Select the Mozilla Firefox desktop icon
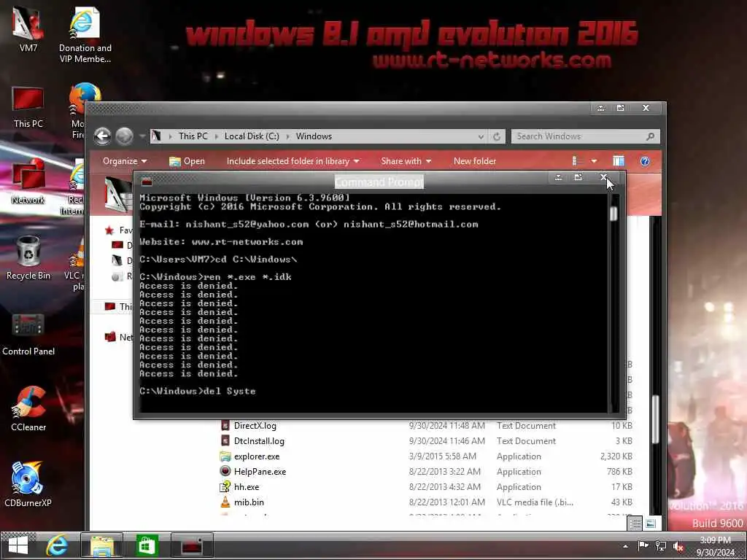This screenshot has height=560, width=747. click(77, 111)
